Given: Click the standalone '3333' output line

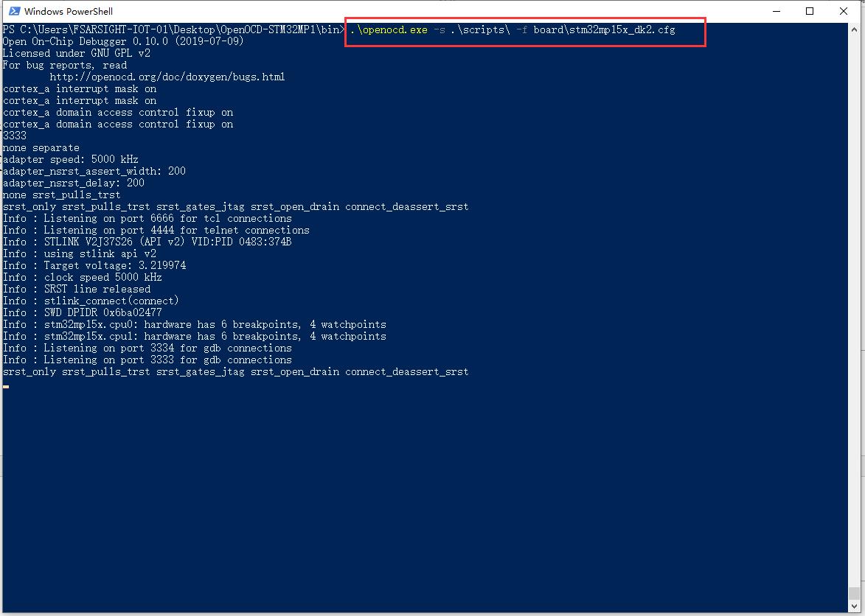Looking at the screenshot, I should (x=15, y=136).
